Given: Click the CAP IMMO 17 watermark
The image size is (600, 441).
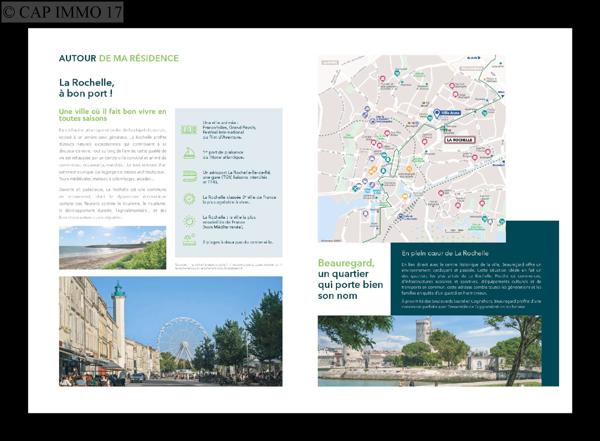Looking at the screenshot, I should click(62, 12).
